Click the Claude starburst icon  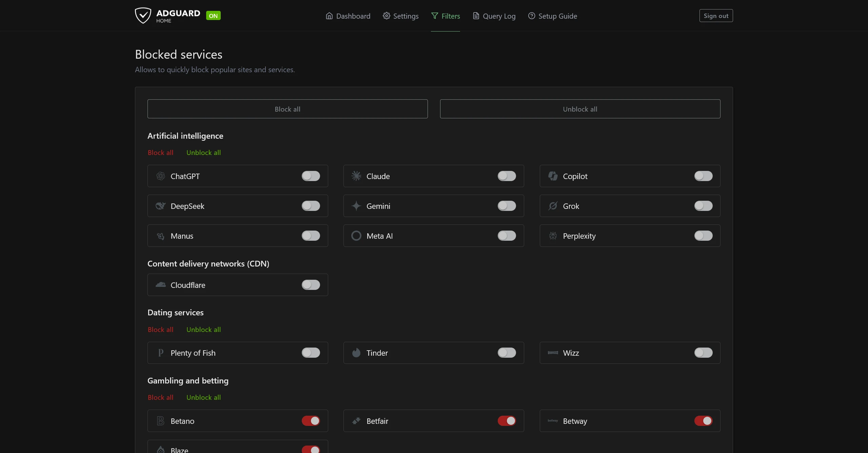(x=356, y=176)
